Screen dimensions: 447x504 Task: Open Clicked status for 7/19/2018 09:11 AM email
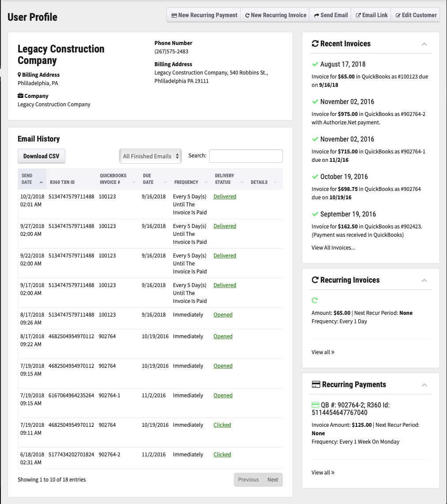[222, 425]
